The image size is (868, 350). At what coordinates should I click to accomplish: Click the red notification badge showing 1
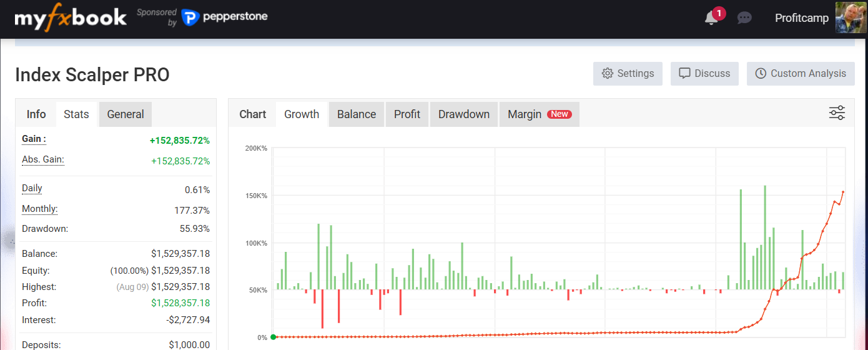[719, 12]
